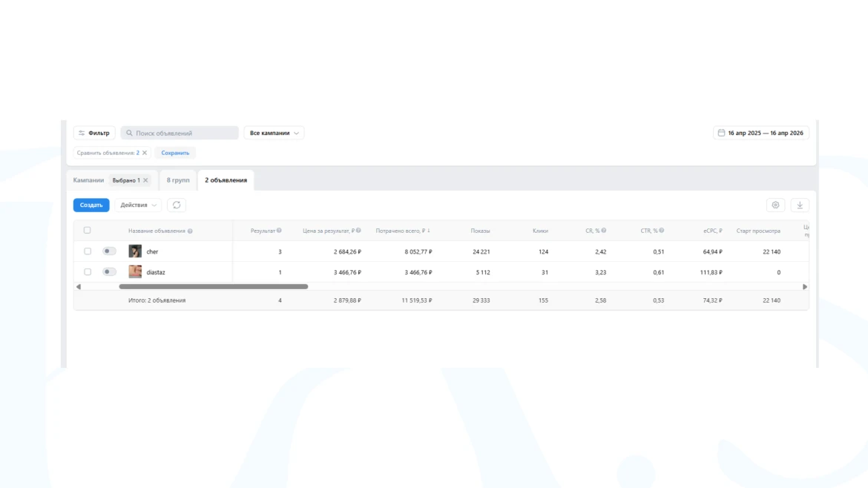View the help hint beside 'CTR, %'
The image size is (868, 488).
point(662,231)
